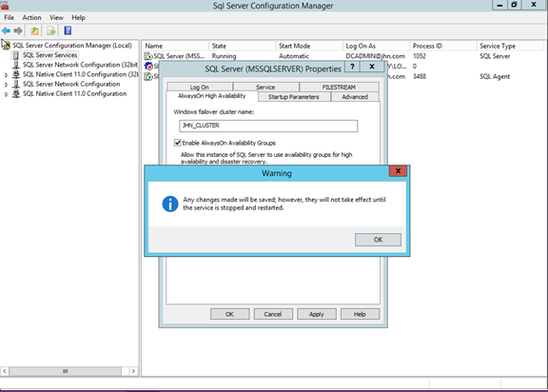Click the Back arrow toolbar icon
Viewport: 548px width, 392px height.
6,30
